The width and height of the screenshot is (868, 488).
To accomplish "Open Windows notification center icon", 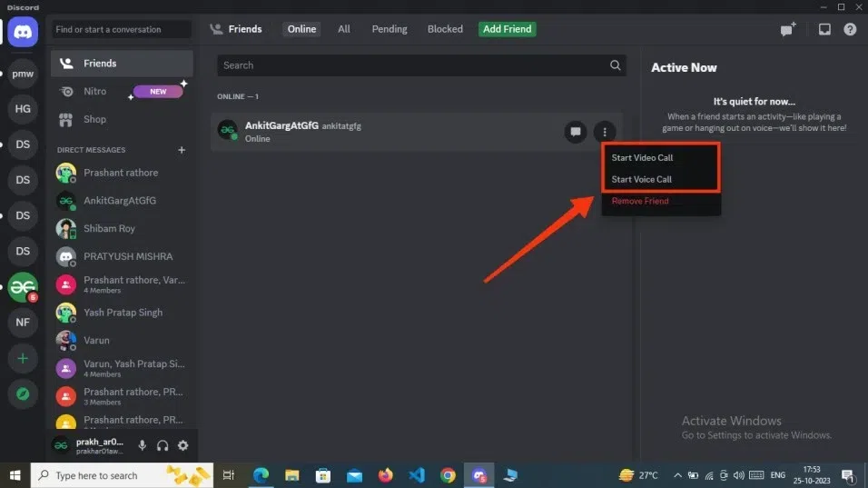I will [x=848, y=475].
